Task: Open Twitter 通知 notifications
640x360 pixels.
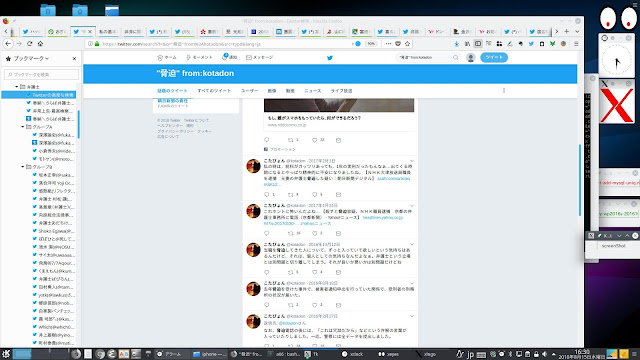Action: click(x=230, y=57)
